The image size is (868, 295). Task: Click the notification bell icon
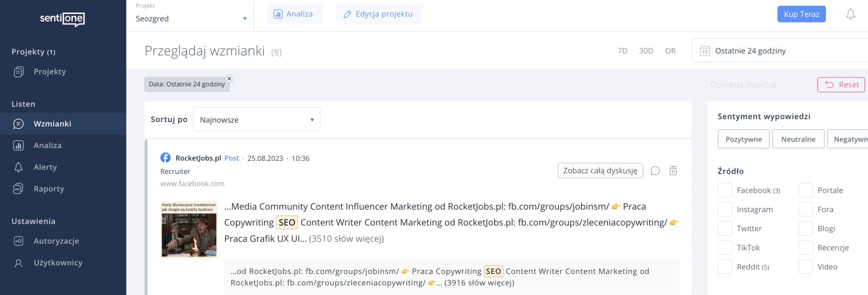pos(850,14)
